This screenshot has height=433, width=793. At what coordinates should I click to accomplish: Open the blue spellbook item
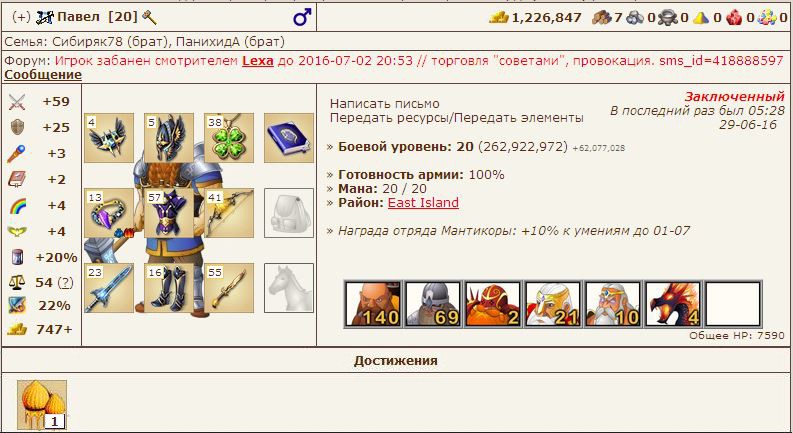(x=289, y=138)
